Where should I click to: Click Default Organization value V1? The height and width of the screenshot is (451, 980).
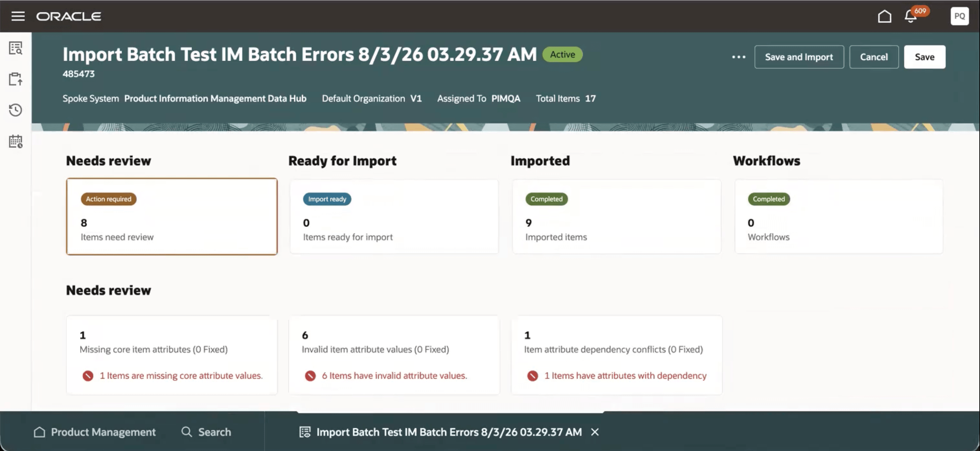[x=416, y=99]
